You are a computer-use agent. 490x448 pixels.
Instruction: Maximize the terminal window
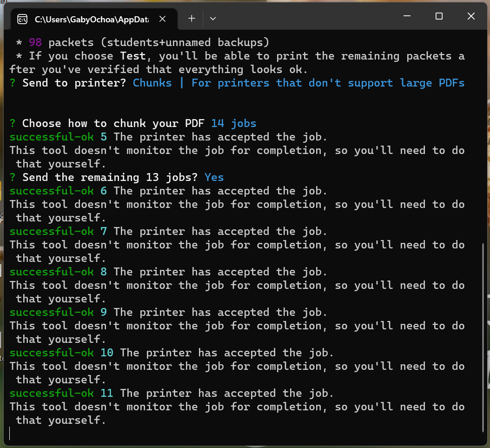coord(439,16)
